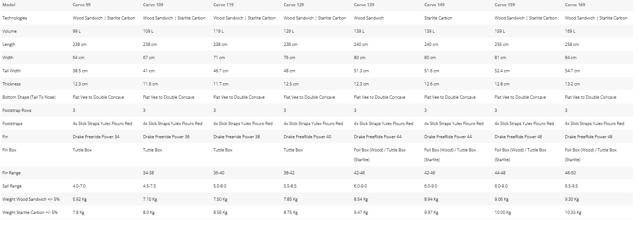
Task: Click the Bottom Shape (Tail To Nose) label
Action: pyautogui.click(x=29, y=97)
